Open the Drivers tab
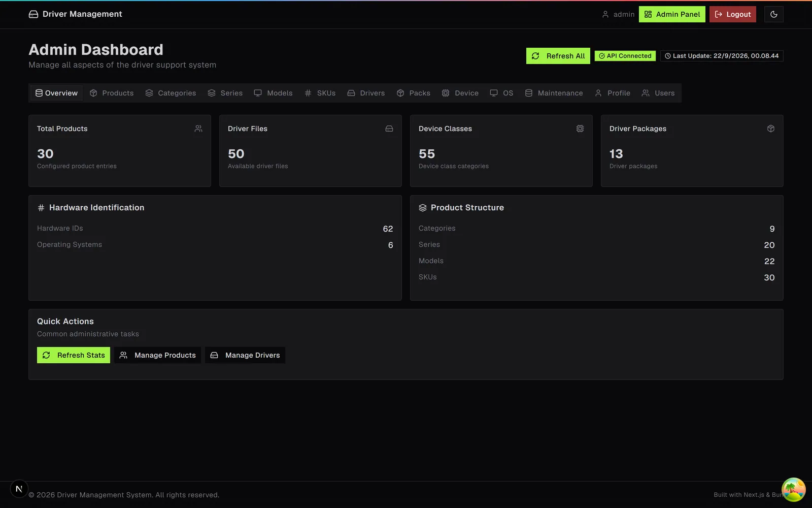 pos(366,93)
